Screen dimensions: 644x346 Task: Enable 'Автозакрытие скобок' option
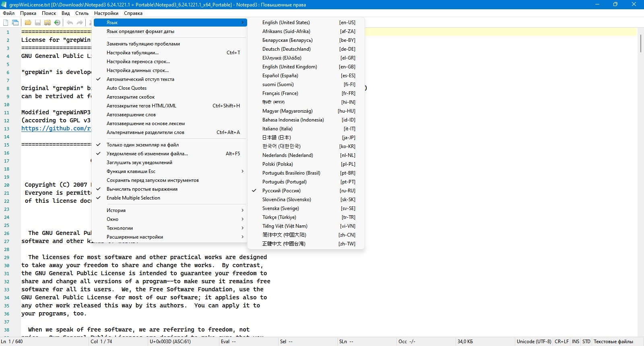[169, 97]
